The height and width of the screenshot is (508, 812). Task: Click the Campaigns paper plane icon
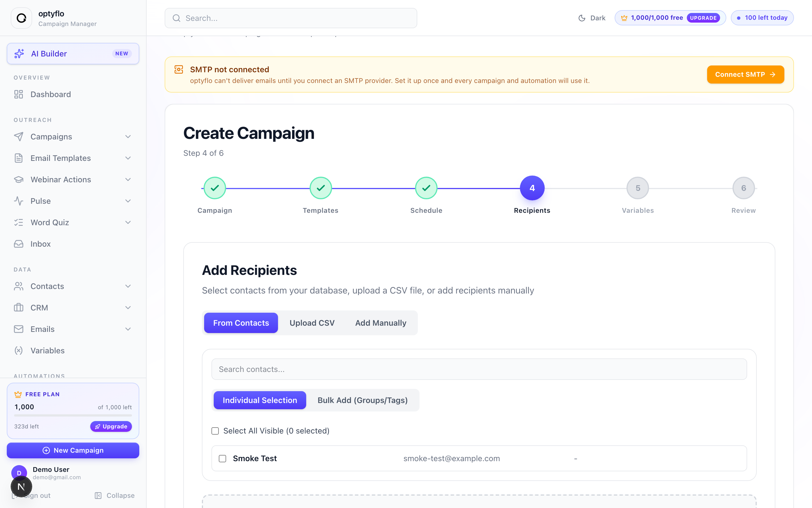click(18, 137)
